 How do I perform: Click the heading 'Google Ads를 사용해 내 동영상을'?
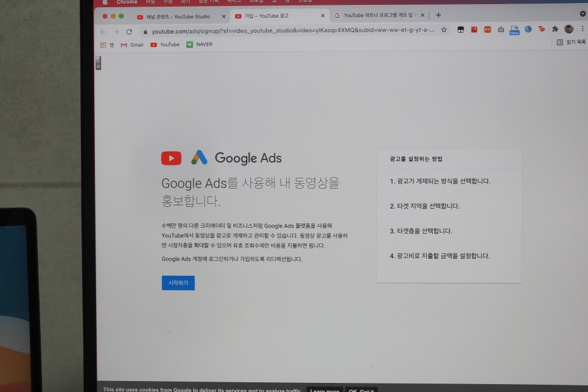pyautogui.click(x=250, y=183)
